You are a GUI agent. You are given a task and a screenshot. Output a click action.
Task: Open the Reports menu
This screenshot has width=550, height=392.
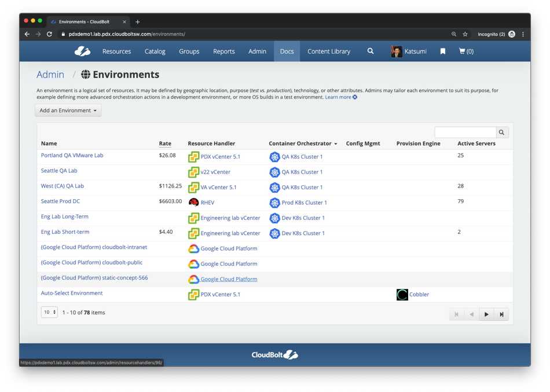click(x=224, y=51)
